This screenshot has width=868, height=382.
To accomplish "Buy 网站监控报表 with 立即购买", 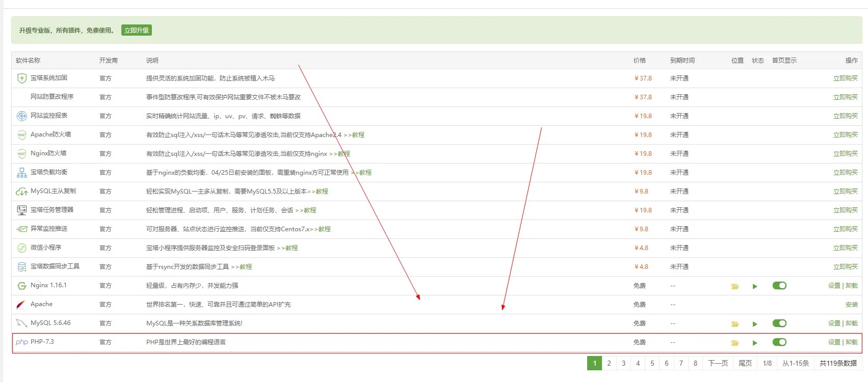I will point(846,116).
